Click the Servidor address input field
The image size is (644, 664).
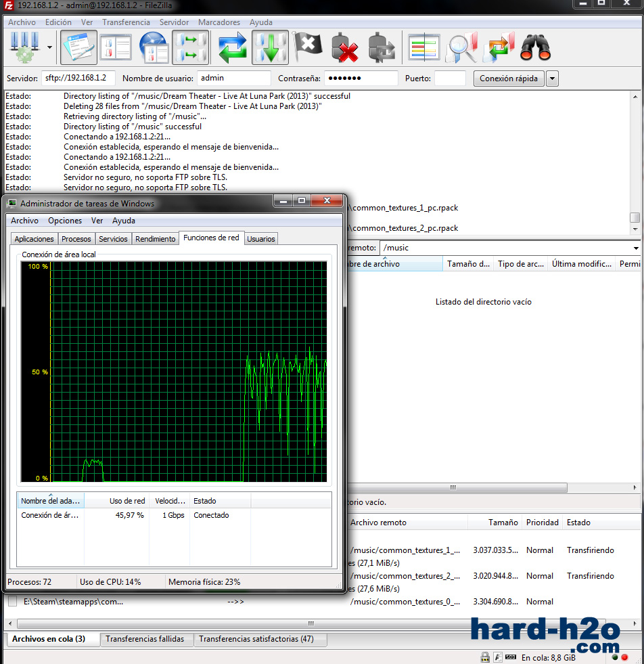(78, 78)
